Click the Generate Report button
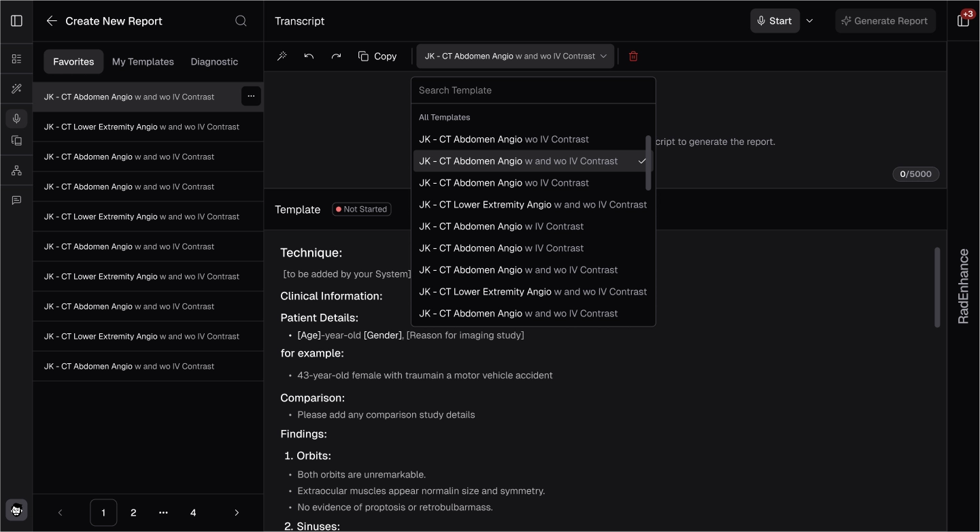Viewport: 980px width, 532px height. pos(885,21)
